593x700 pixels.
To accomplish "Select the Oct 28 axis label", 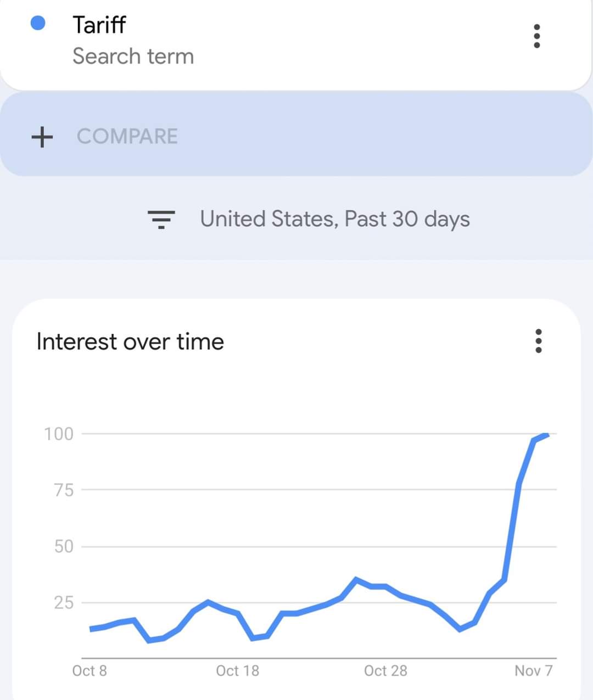I will pos(385,671).
